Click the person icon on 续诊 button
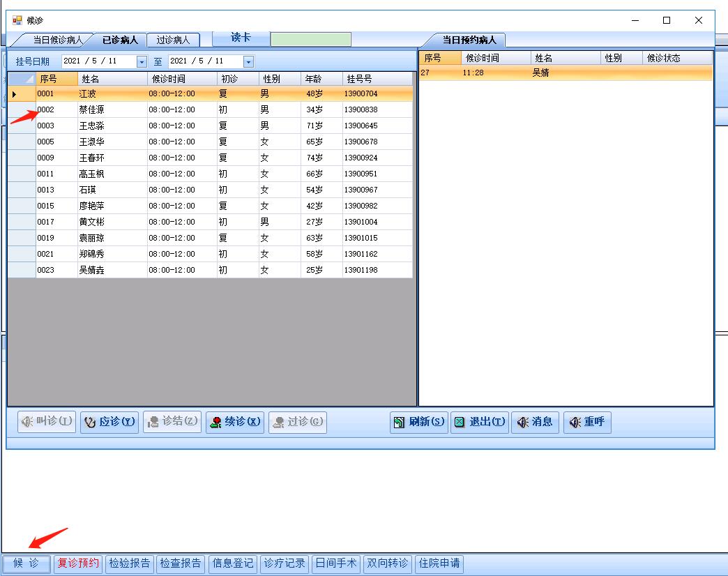 215,422
